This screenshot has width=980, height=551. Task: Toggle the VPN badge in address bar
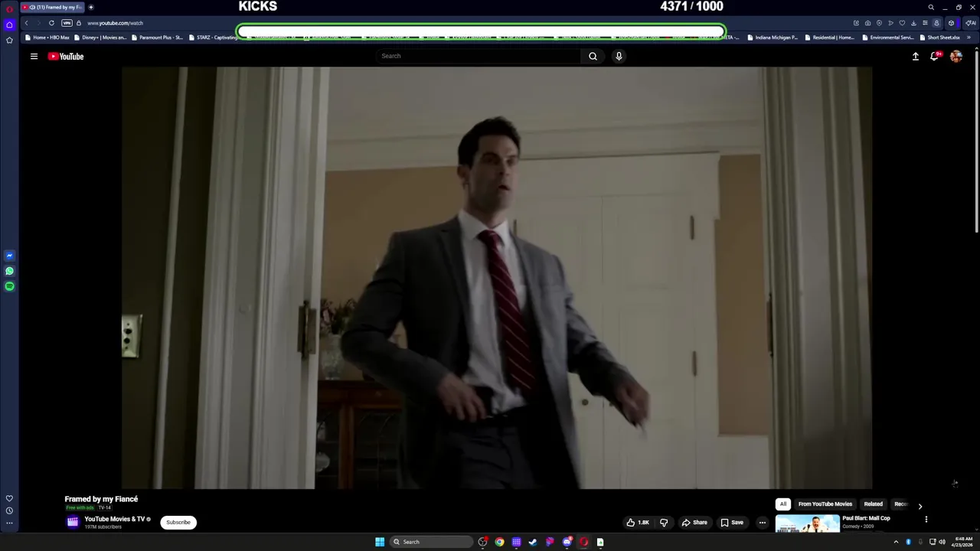[67, 23]
